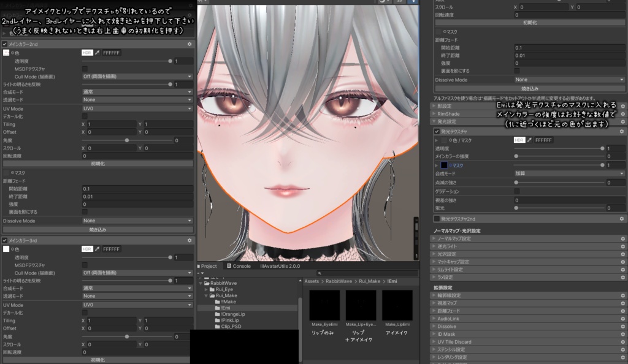This screenshot has width=628, height=364.
Task: Check the デカール化 box under メインカラー2nd
Action: [84, 115]
